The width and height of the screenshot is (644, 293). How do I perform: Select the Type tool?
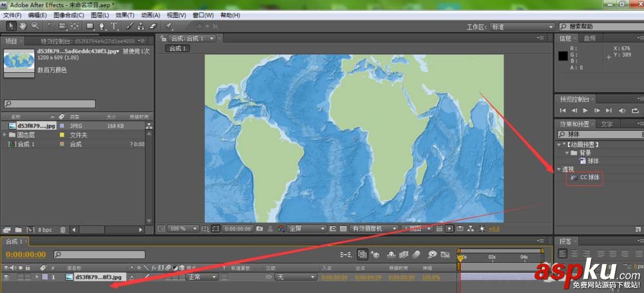coord(115,26)
